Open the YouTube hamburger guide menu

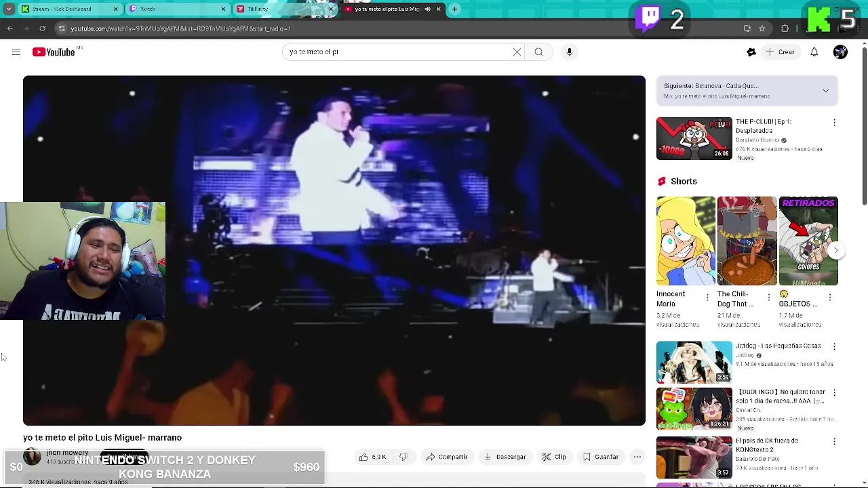point(16,52)
